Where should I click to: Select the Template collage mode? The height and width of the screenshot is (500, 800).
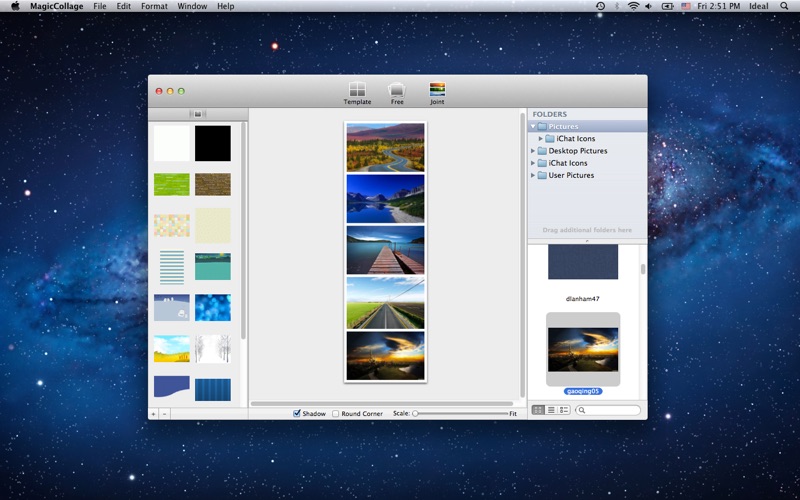coord(357,92)
